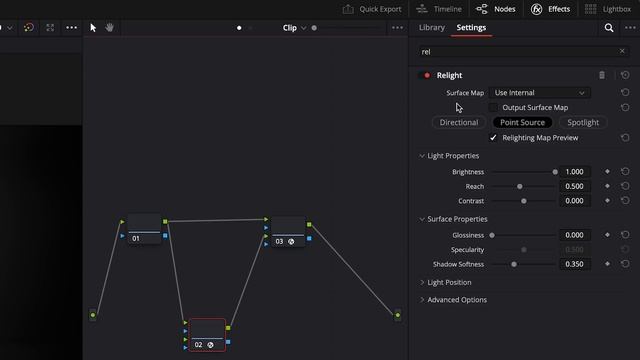The height and width of the screenshot is (360, 640).
Task: Reset the Surface Map setting
Action: (x=625, y=93)
